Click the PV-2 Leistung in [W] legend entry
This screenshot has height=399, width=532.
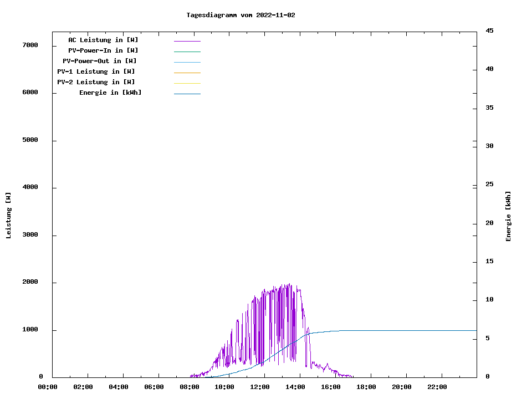(96, 82)
